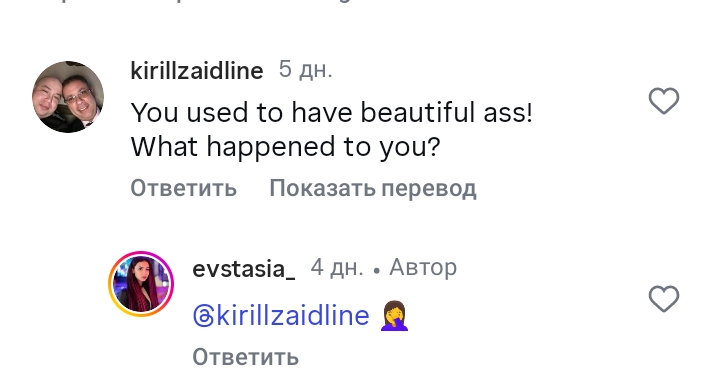Click the dot separator before Автор
Screen dimensions: 720x380
pos(377,271)
